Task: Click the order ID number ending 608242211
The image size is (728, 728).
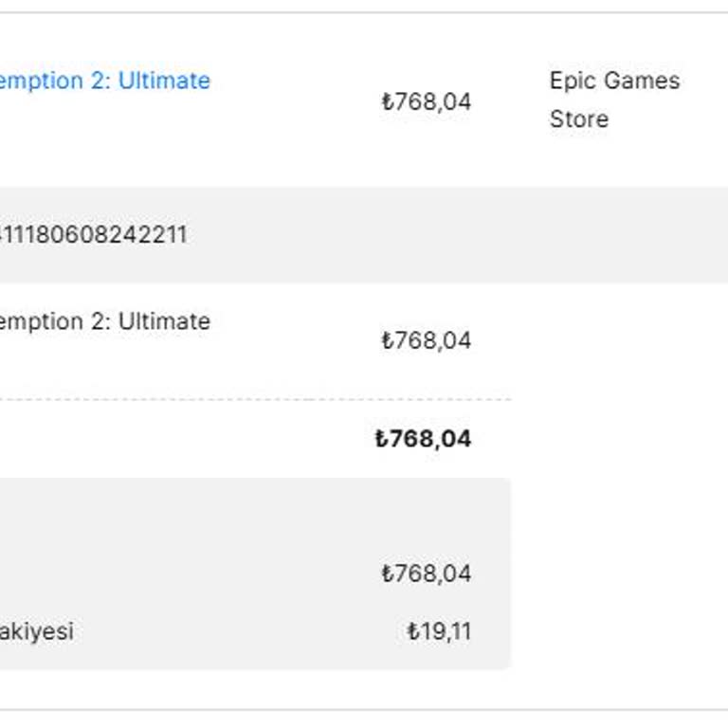Action: (x=93, y=234)
